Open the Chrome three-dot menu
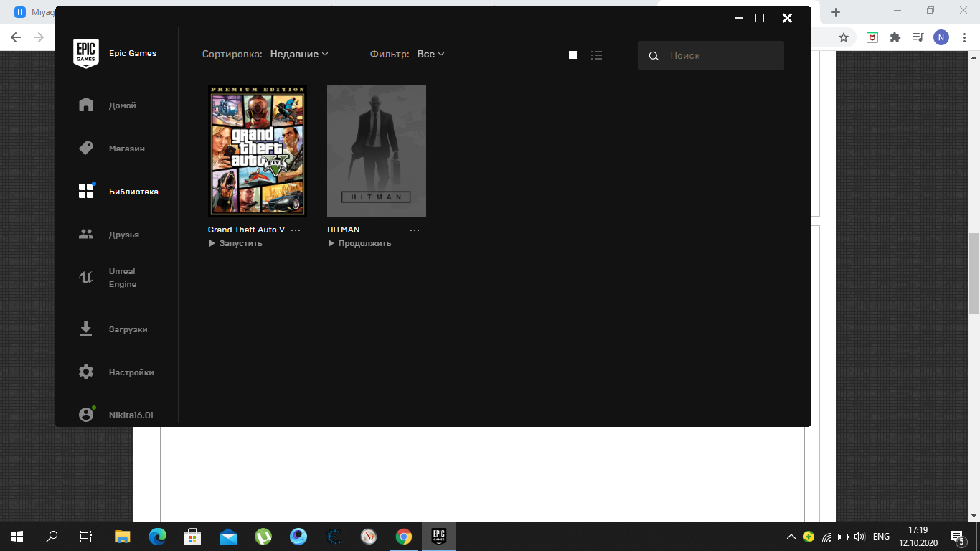980x551 pixels. point(963,37)
